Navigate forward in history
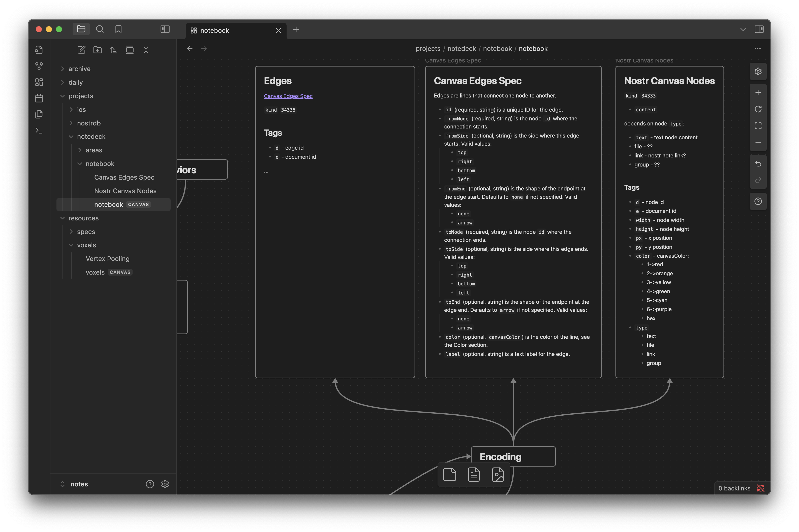This screenshot has width=799, height=532. point(204,49)
